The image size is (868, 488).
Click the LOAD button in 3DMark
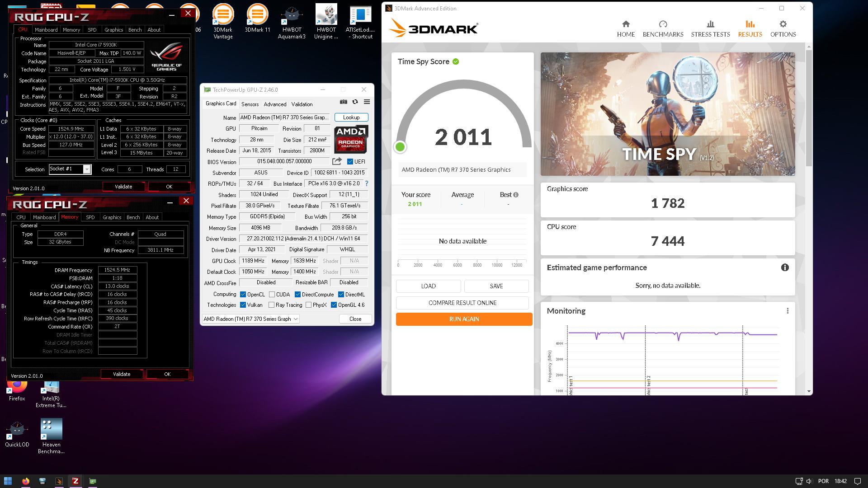(x=428, y=286)
